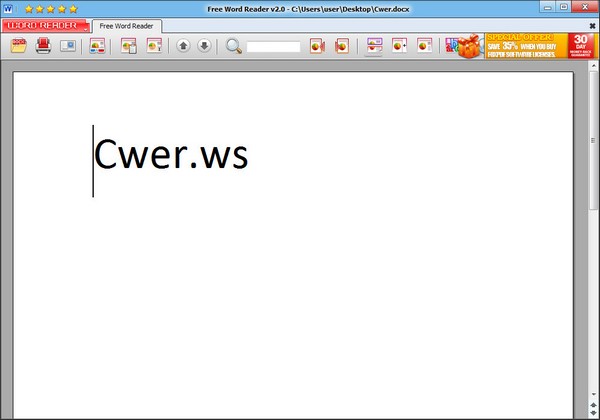Click the slideshow screen icon next to the printer

click(x=68, y=46)
